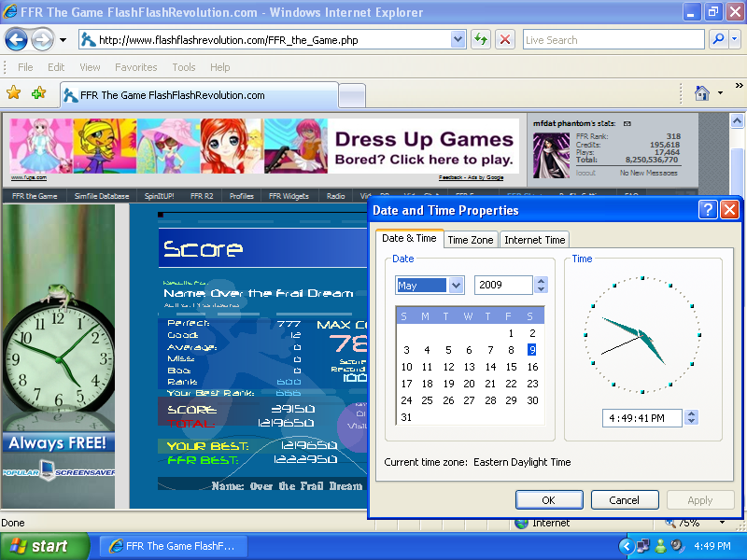
Task: Open the Internet Time tab
Action: click(x=534, y=240)
